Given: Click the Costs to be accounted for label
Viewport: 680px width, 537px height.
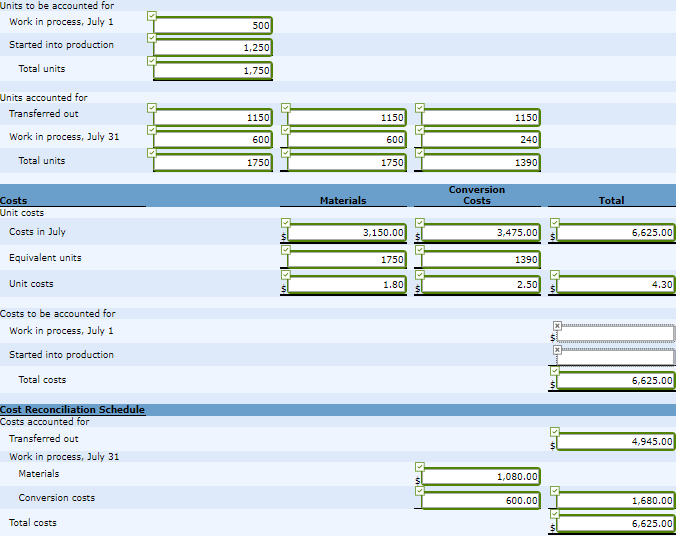Looking at the screenshot, I should click(58, 314).
